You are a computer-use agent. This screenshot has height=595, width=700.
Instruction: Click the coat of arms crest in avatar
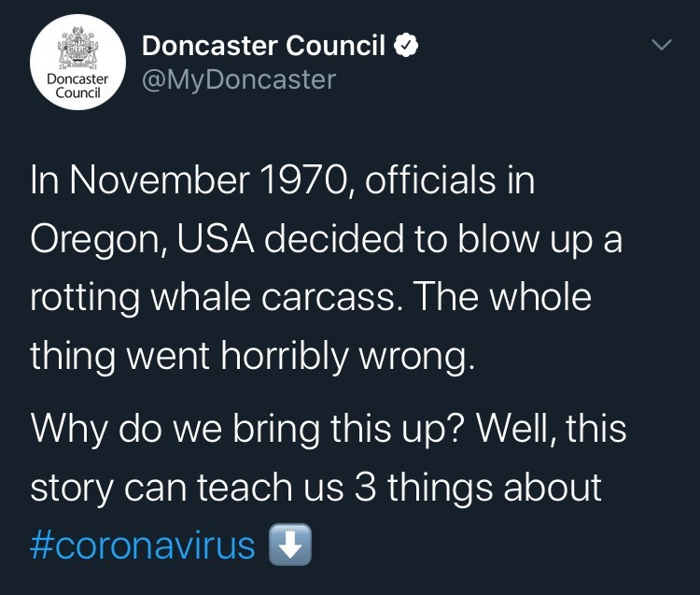pos(77,47)
